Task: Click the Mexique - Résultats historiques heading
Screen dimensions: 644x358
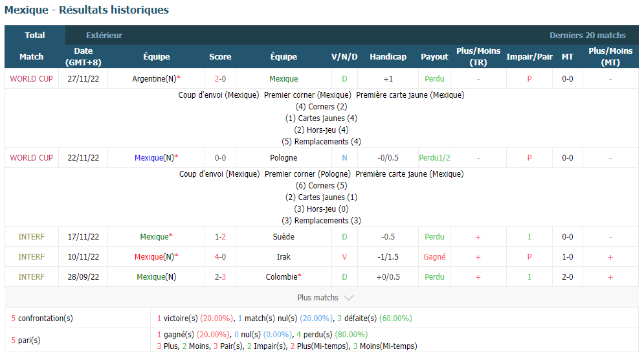Action: coord(87,10)
